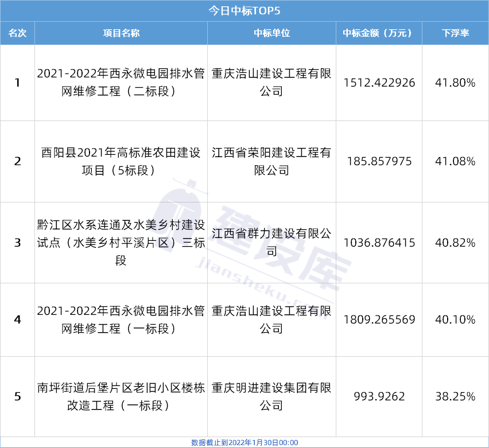Click the 数据截止到2022年1月30日 footer note
The width and height of the screenshot is (489, 448).
point(244,442)
